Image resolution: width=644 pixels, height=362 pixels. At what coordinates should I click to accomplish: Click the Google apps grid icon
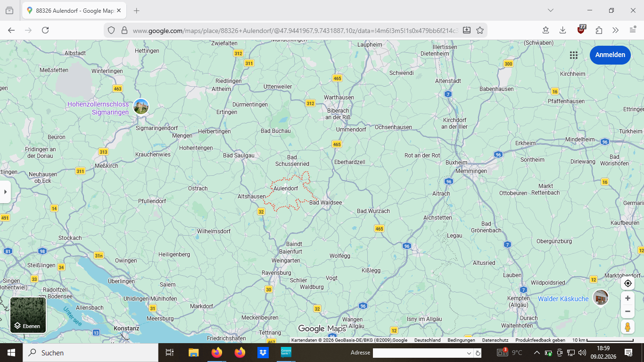573,55
